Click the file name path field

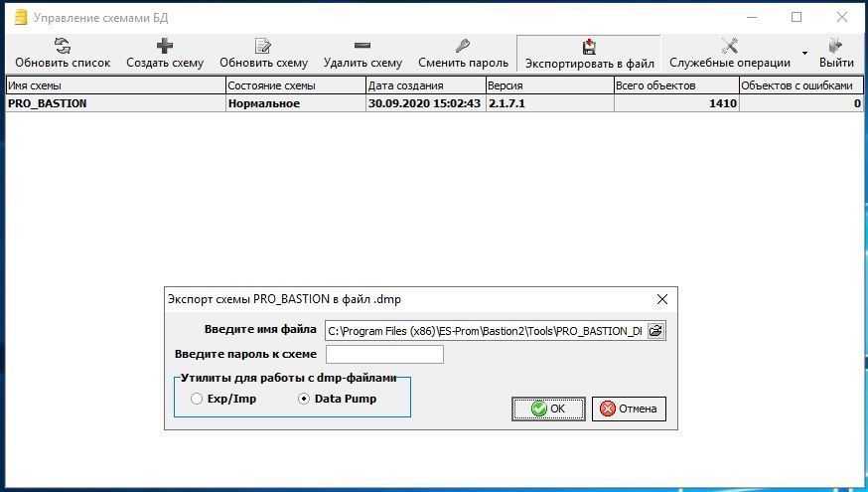tap(484, 331)
